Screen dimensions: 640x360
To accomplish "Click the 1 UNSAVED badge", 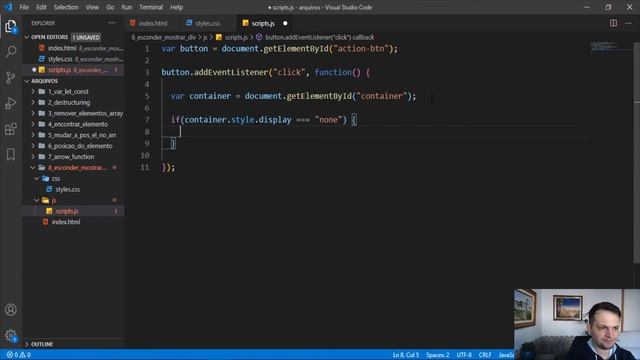I will pos(86,37).
